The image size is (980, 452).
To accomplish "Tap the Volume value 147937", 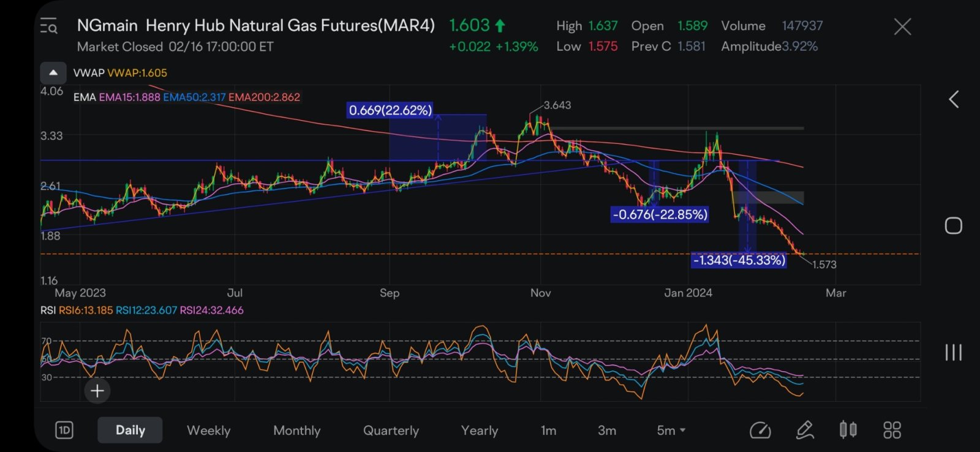I will click(x=802, y=26).
